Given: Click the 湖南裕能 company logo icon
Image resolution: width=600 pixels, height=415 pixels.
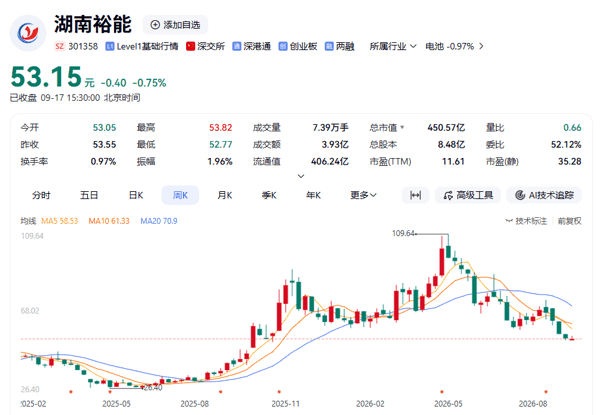Looking at the screenshot, I should [28, 33].
